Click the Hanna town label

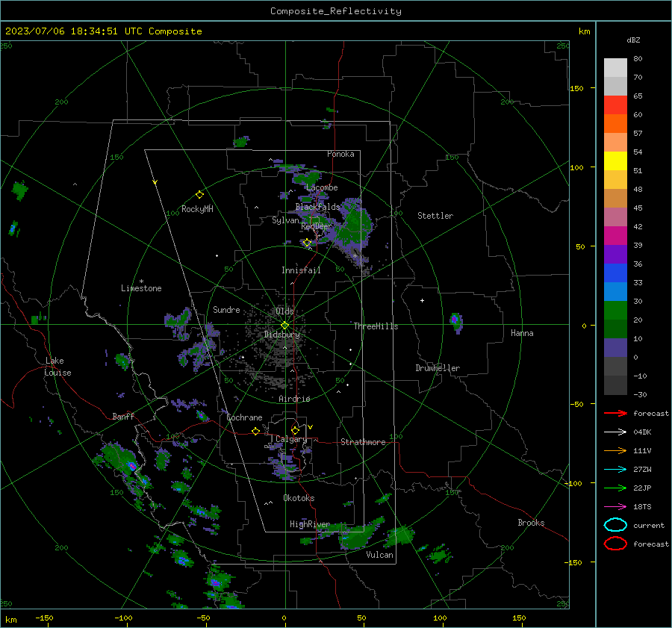tap(522, 333)
